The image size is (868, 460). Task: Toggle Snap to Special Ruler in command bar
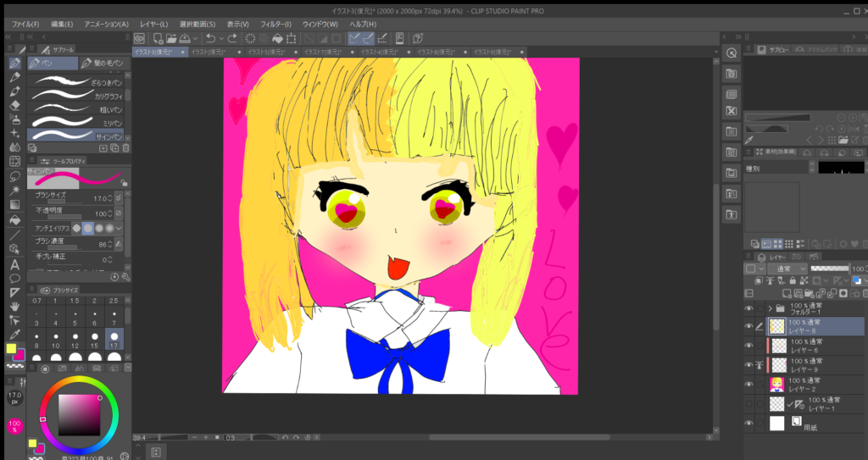point(368,38)
